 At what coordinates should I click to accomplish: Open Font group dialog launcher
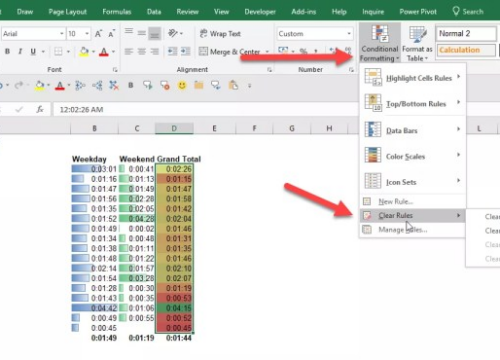115,70
